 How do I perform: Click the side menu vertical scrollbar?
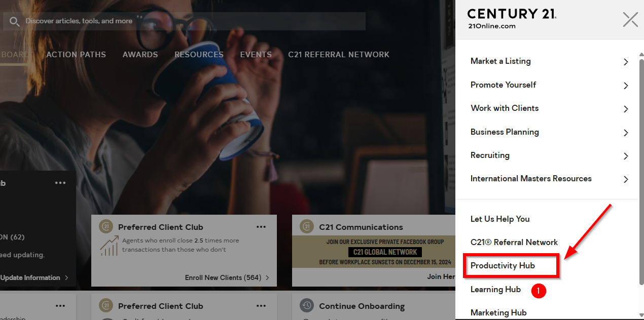click(641, 167)
